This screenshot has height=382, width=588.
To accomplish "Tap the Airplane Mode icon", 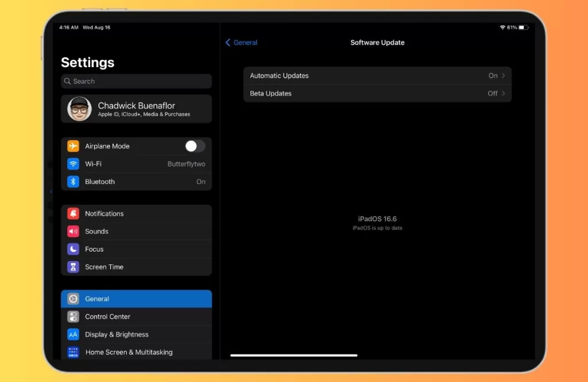I will [73, 146].
